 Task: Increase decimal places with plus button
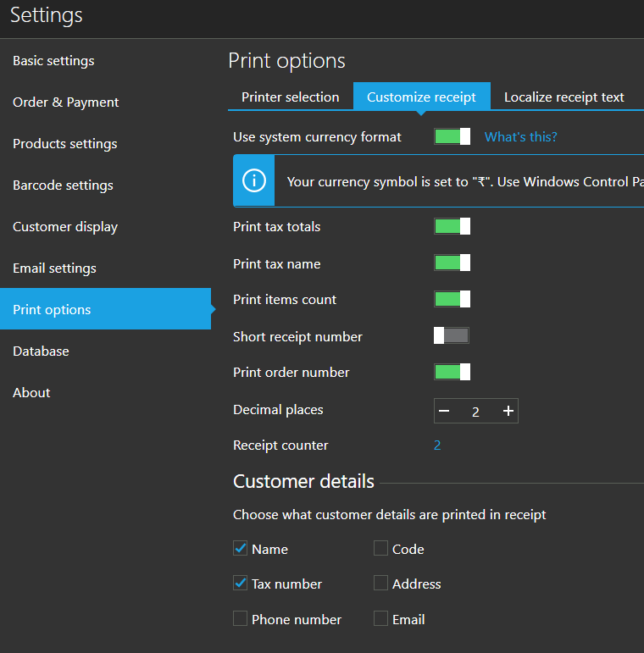pos(508,412)
